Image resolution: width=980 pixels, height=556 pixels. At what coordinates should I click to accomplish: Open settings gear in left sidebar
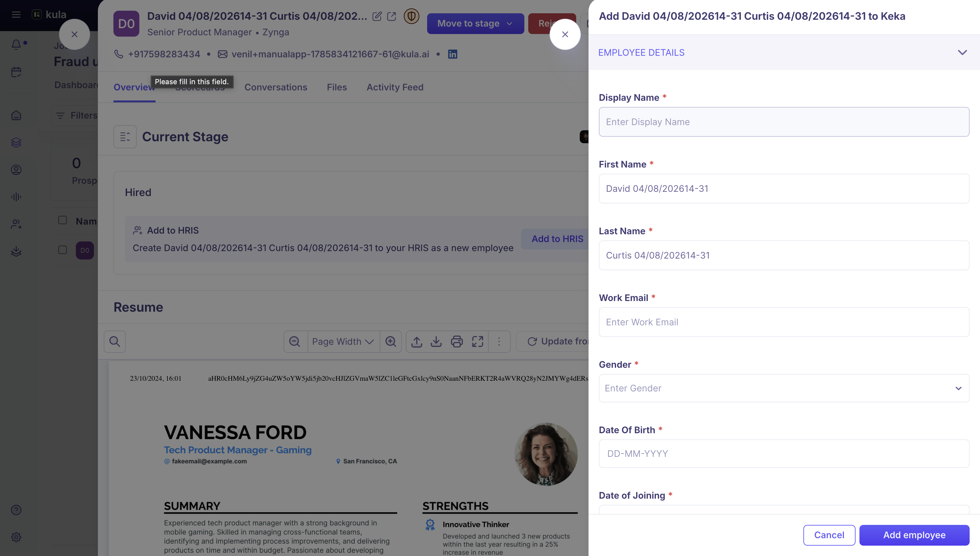point(16,537)
